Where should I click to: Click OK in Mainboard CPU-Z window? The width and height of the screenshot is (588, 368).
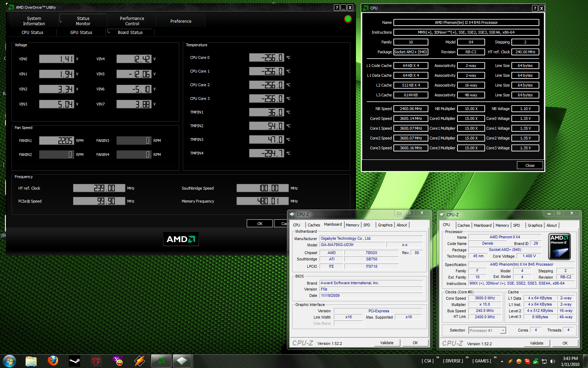[x=415, y=343]
